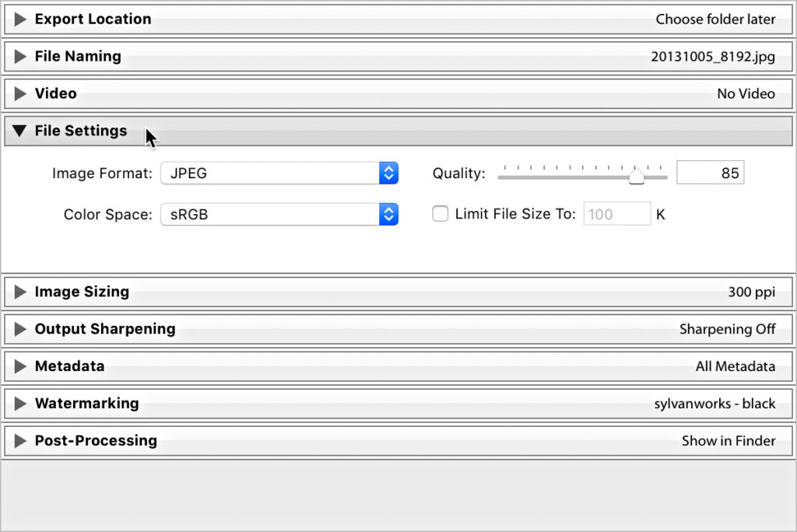
Task: Click the file size limit field showing 100
Action: click(616, 214)
